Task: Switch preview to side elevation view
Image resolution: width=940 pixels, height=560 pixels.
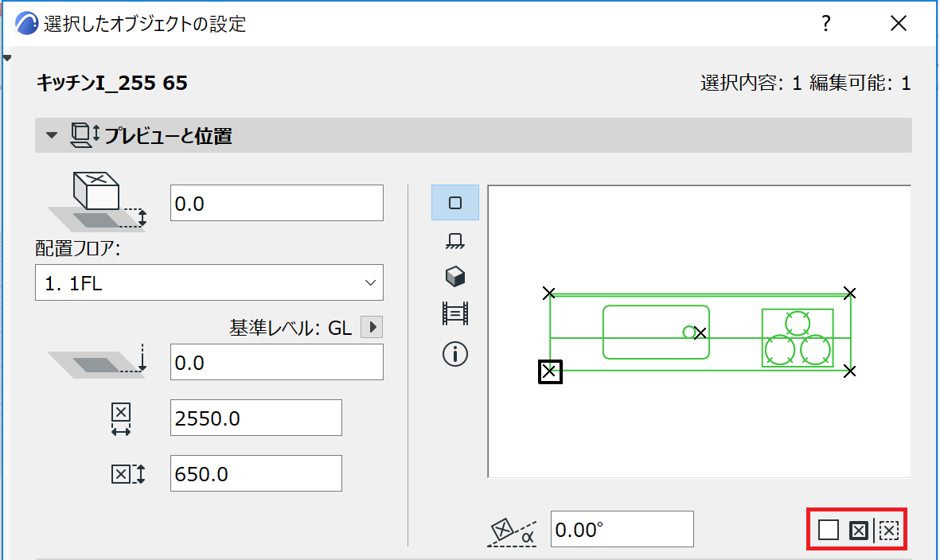Action: click(455, 241)
